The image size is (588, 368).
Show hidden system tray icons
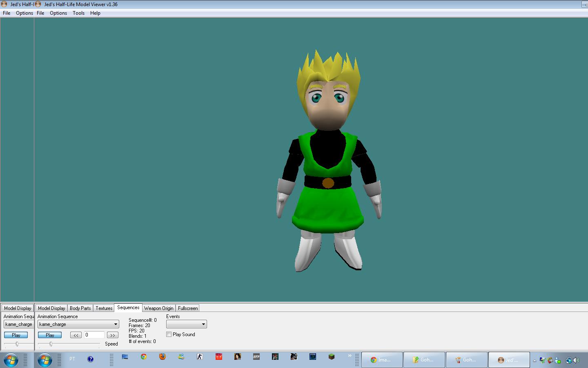click(x=535, y=360)
